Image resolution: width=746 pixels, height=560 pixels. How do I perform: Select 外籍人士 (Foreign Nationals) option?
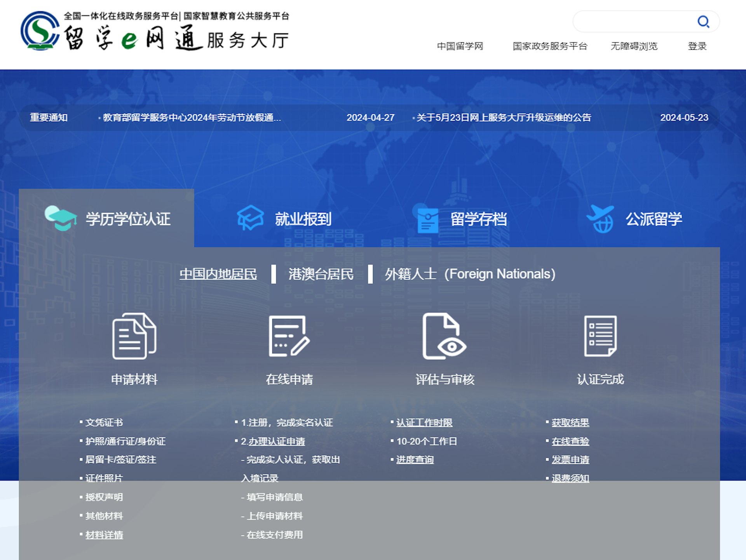pos(470,274)
